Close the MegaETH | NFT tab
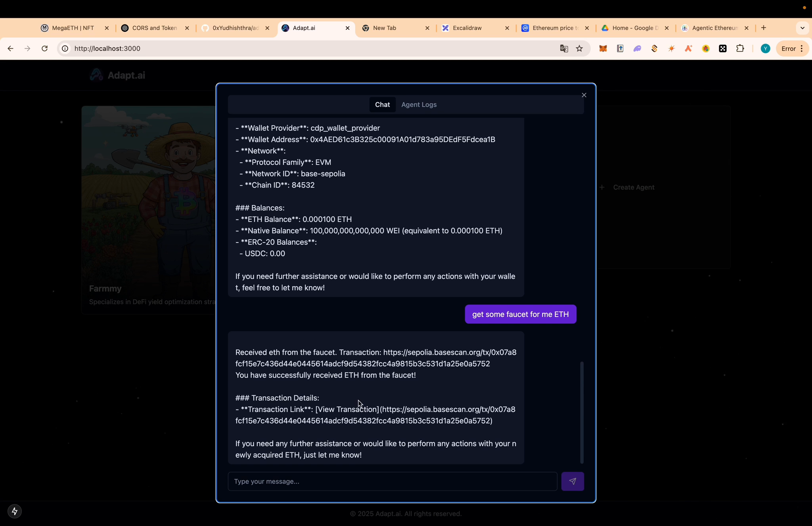The height and width of the screenshot is (526, 812). point(107,28)
